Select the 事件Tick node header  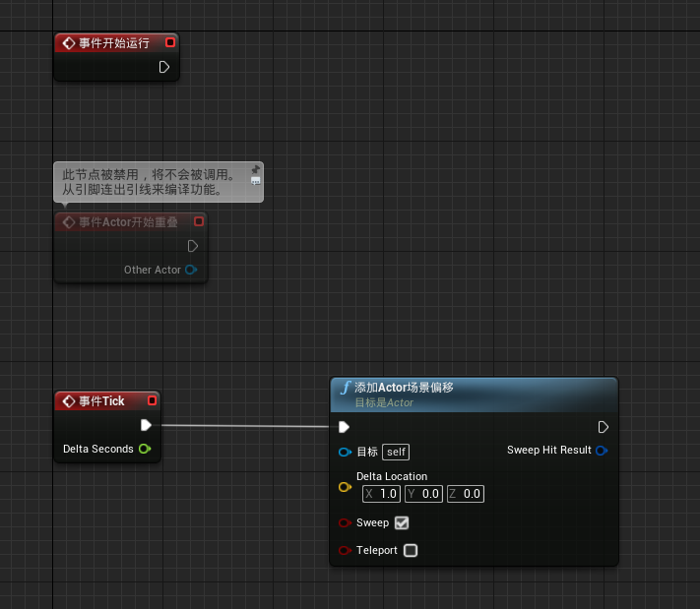pyautogui.click(x=101, y=400)
